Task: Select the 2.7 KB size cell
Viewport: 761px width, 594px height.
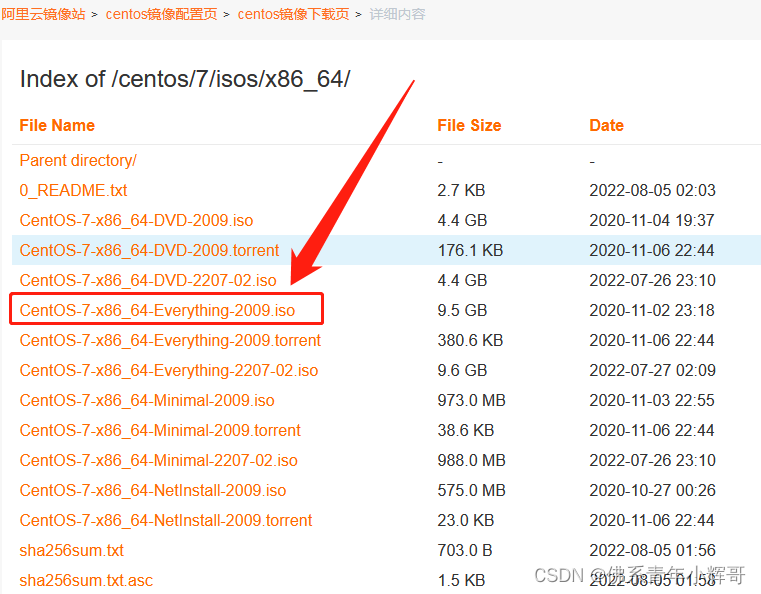Action: 461,190
